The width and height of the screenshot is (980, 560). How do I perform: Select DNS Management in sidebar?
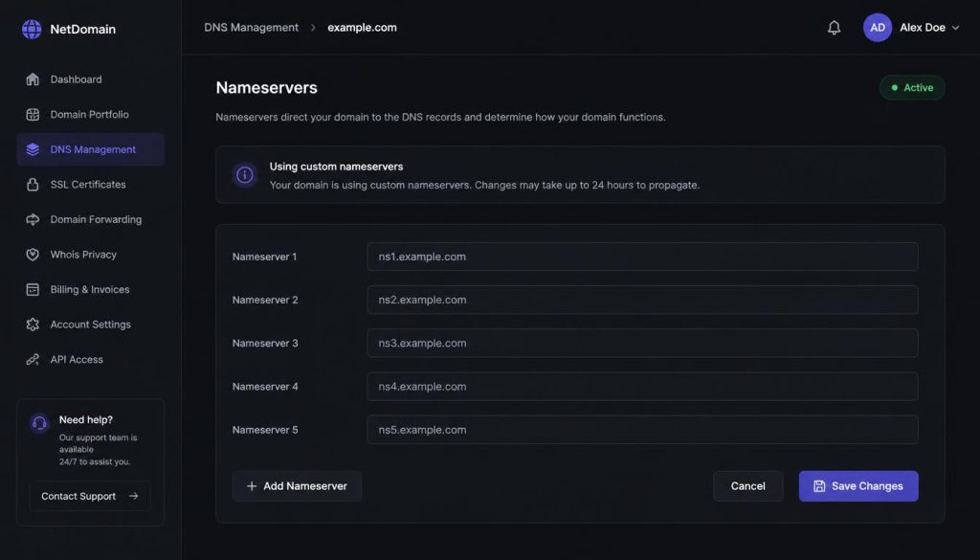point(91,149)
